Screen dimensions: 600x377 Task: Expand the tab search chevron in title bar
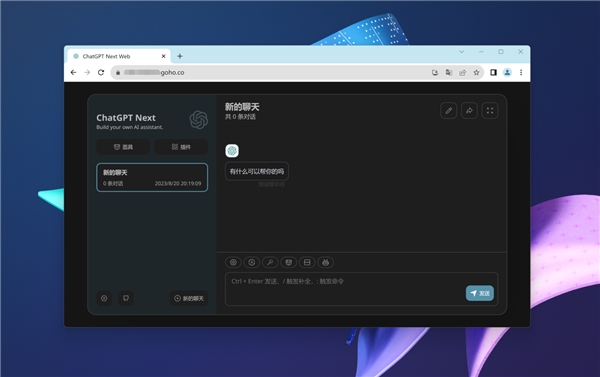point(461,52)
